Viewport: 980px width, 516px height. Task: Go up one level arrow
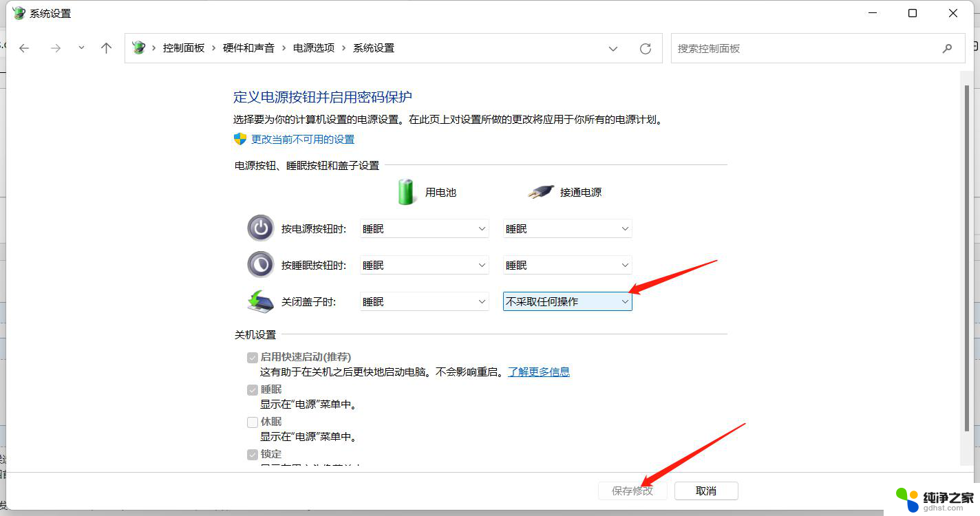[x=106, y=48]
